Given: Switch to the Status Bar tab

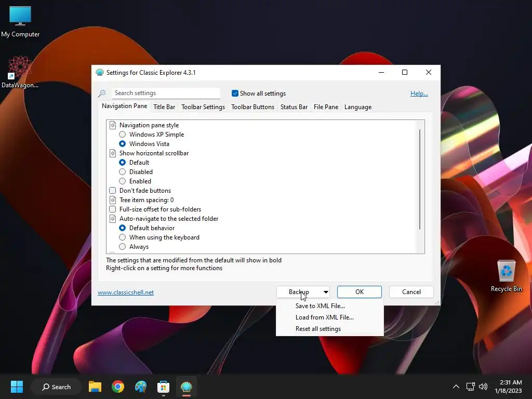Looking at the screenshot, I should [x=294, y=107].
